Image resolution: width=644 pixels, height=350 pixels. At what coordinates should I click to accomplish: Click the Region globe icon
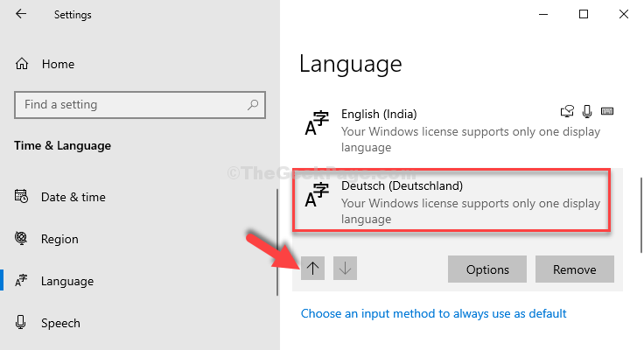coord(21,238)
